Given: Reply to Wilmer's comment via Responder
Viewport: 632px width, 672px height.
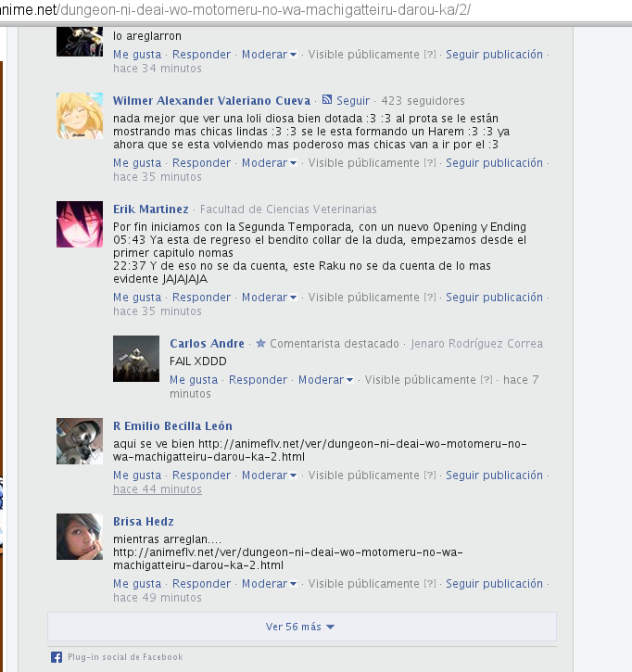Looking at the screenshot, I should (201, 163).
